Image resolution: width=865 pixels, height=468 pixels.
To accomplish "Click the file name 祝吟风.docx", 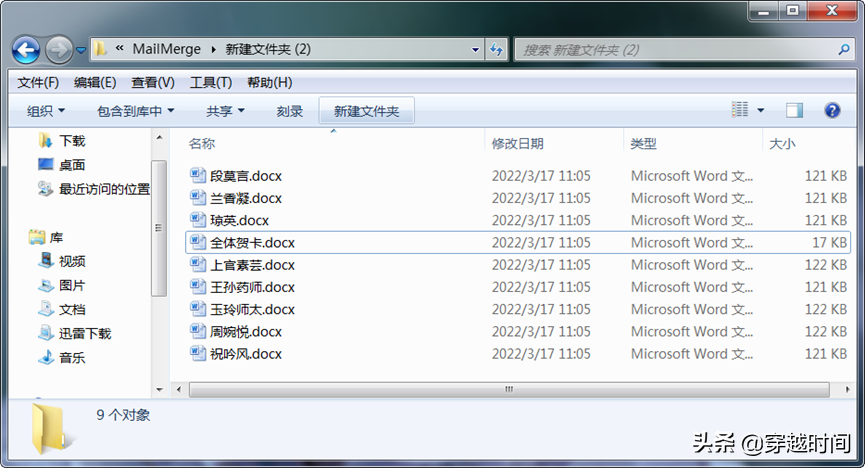I will pos(246,354).
